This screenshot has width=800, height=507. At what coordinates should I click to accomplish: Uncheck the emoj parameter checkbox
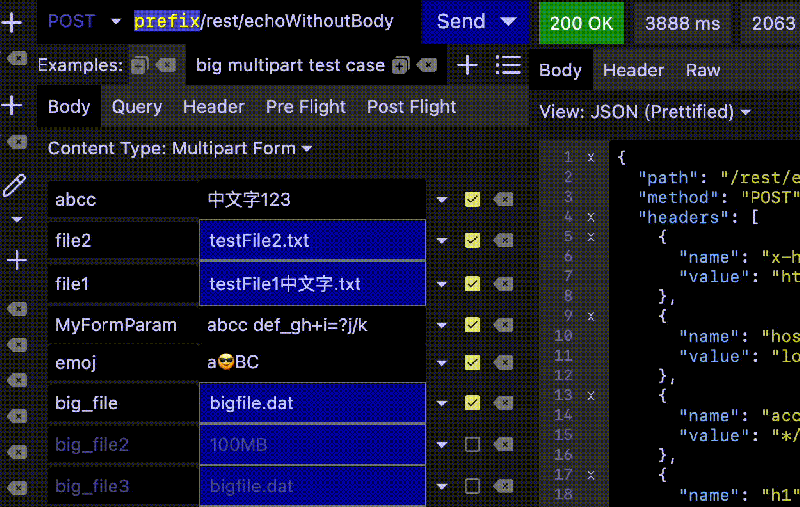[472, 363]
